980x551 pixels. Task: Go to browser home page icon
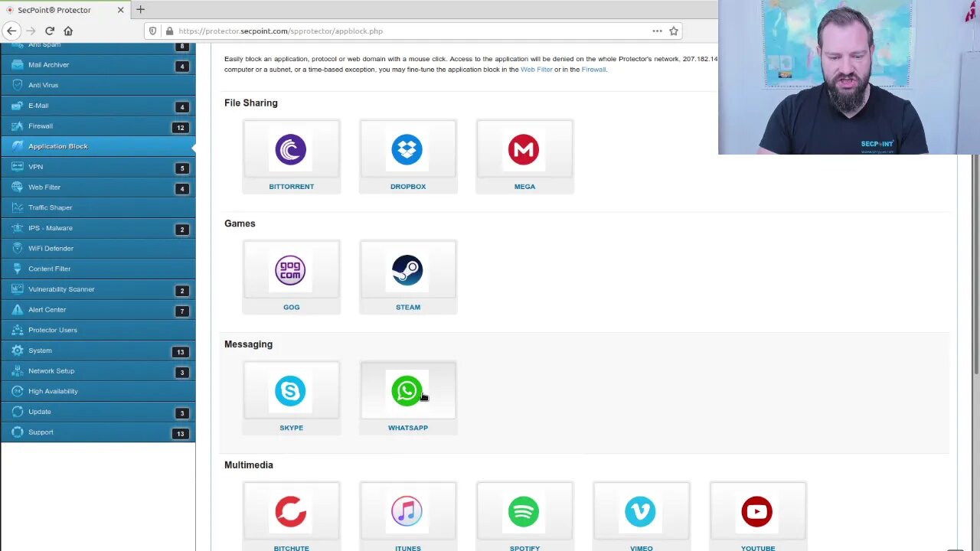(x=68, y=31)
